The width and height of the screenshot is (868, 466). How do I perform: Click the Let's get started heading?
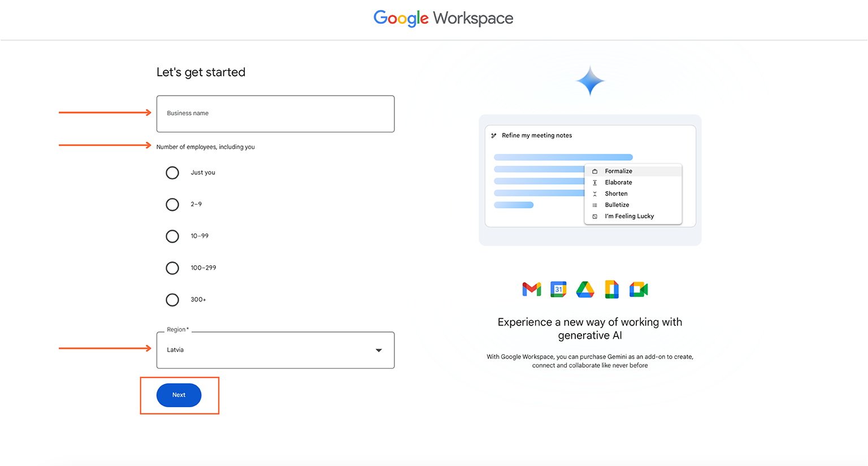(x=201, y=72)
